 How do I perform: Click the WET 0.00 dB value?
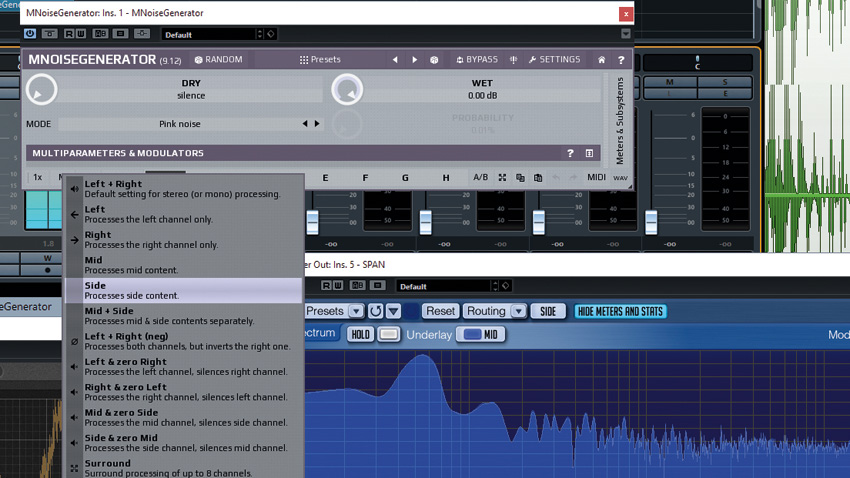[x=482, y=96]
